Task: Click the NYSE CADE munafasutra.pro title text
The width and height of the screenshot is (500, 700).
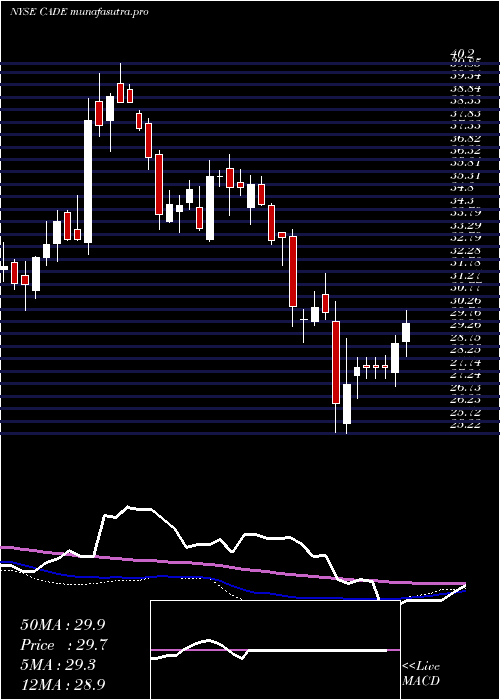Action: 79,12
